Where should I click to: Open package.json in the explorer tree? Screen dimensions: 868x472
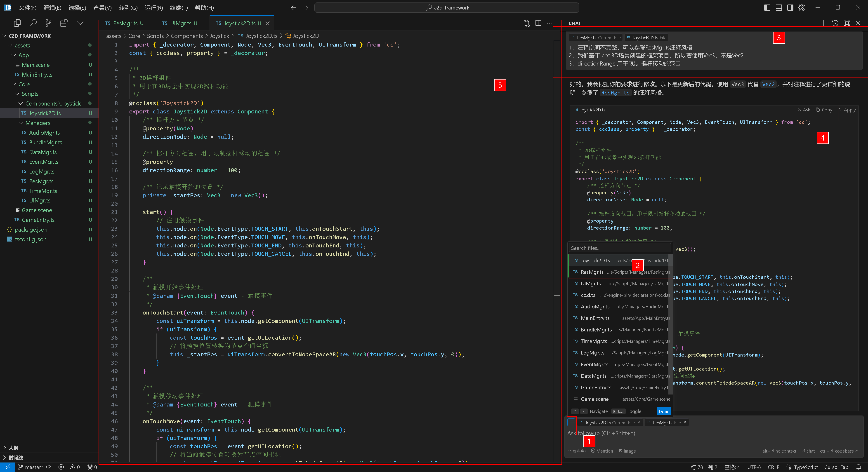click(x=49, y=229)
